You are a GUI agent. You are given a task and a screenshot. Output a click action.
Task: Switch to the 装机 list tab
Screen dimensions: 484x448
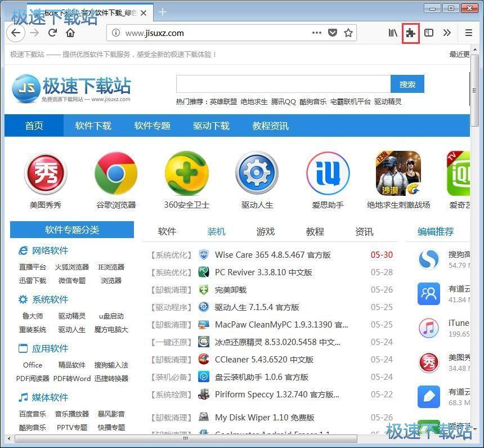tap(216, 231)
